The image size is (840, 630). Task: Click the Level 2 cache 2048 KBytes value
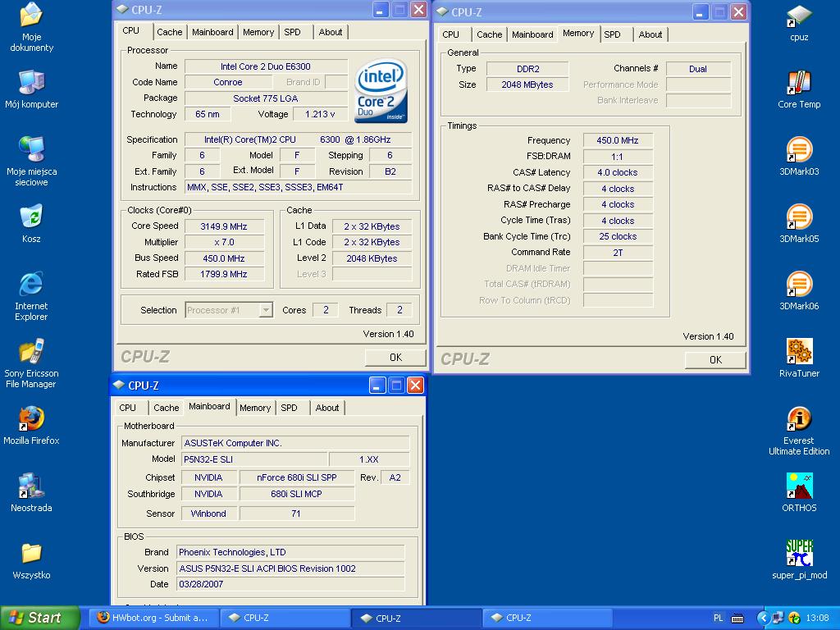coord(372,258)
